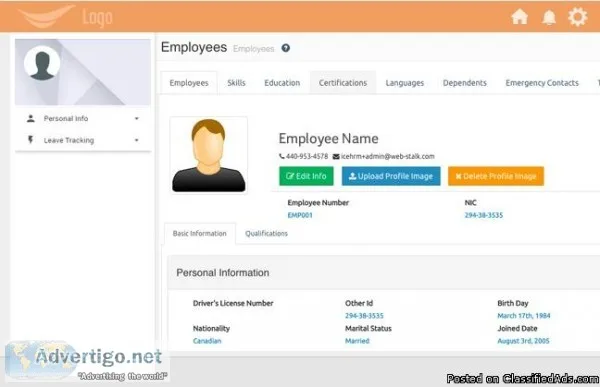Click Delete Profile Image button
The image size is (600, 387).
tap(496, 176)
